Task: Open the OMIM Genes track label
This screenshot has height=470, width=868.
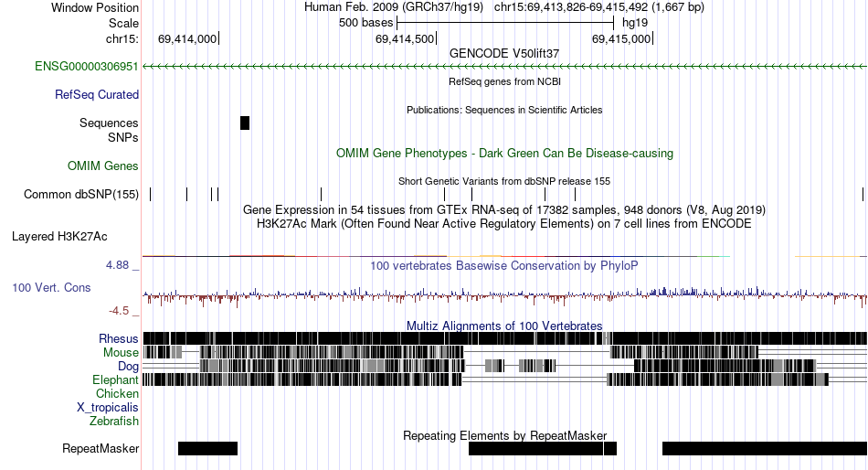Action: pos(103,166)
